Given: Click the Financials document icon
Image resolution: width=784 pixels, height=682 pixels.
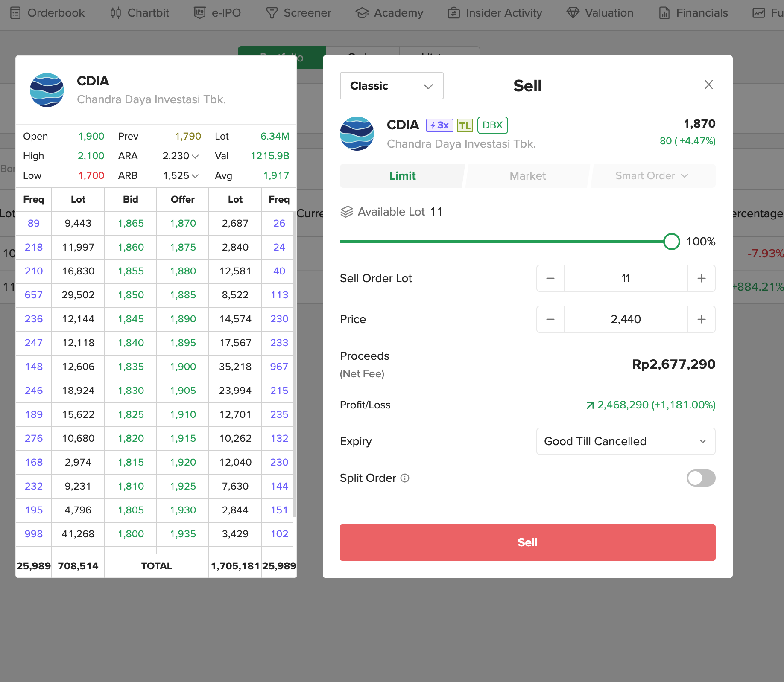Looking at the screenshot, I should (664, 13).
